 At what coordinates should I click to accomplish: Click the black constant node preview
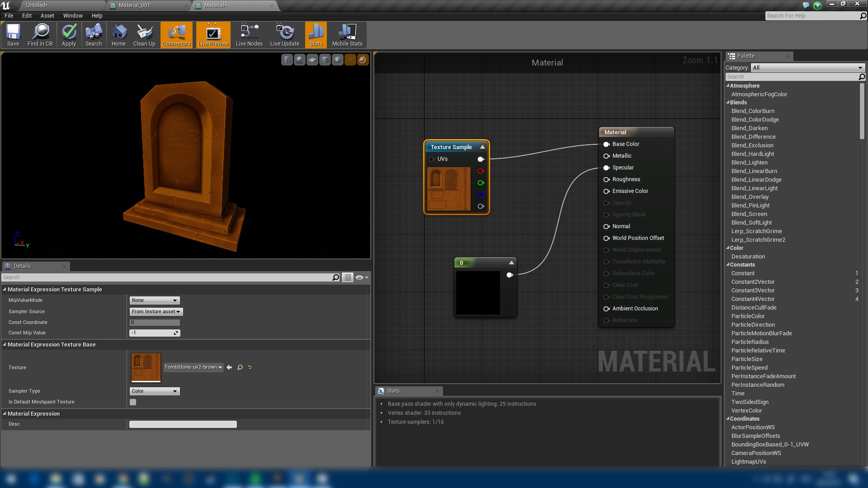(478, 292)
